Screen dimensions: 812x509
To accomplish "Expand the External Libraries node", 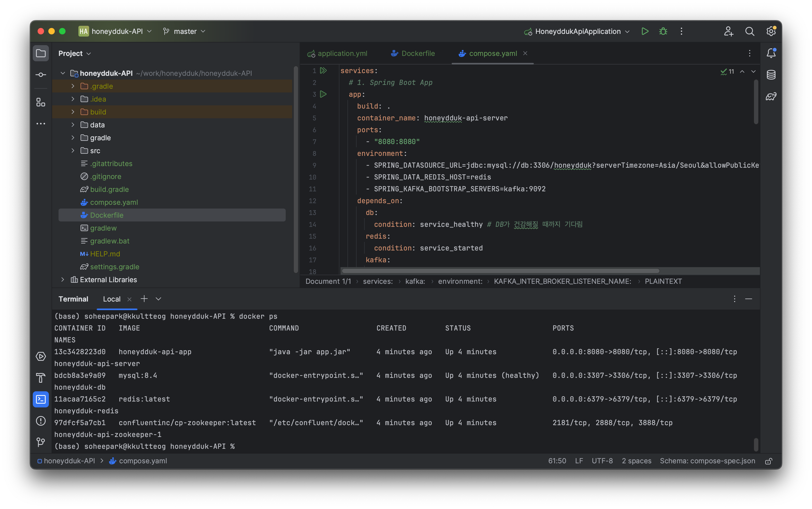I will (x=63, y=280).
